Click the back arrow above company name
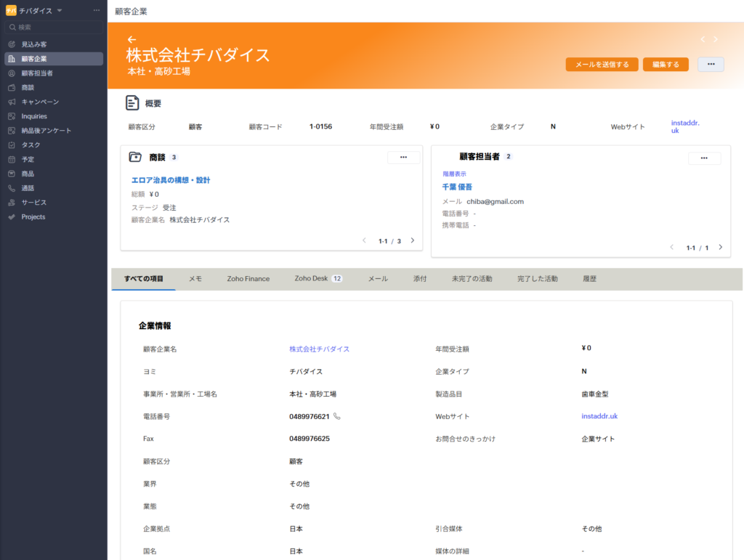744x560 pixels. click(x=132, y=40)
